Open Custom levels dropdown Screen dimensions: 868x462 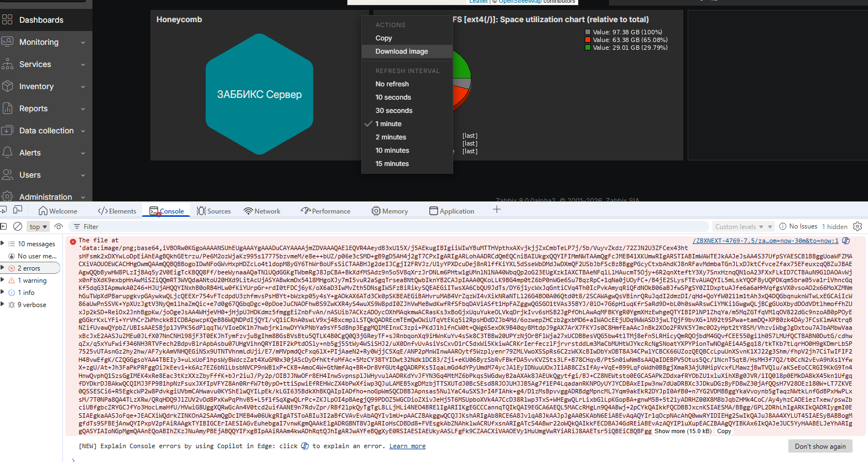click(743, 227)
